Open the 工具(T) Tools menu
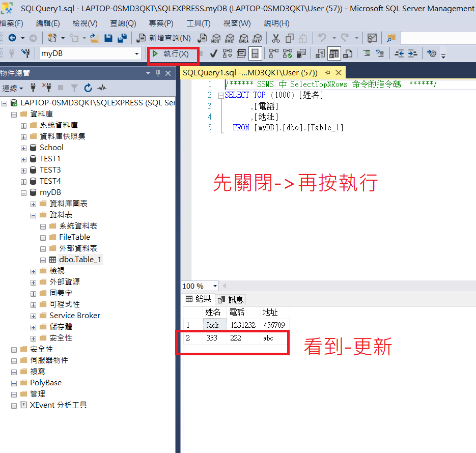 pos(199,23)
